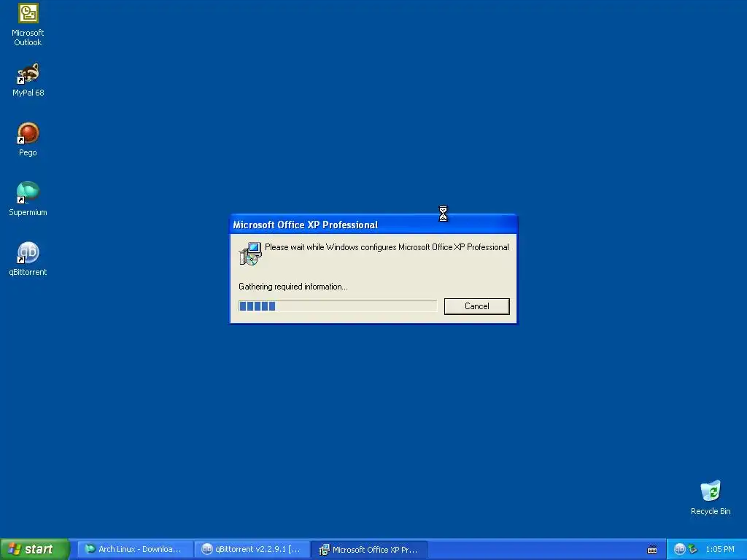
Task: Switch to qBittorrent v2.2.9.1 taskbar button
Action: (252, 549)
